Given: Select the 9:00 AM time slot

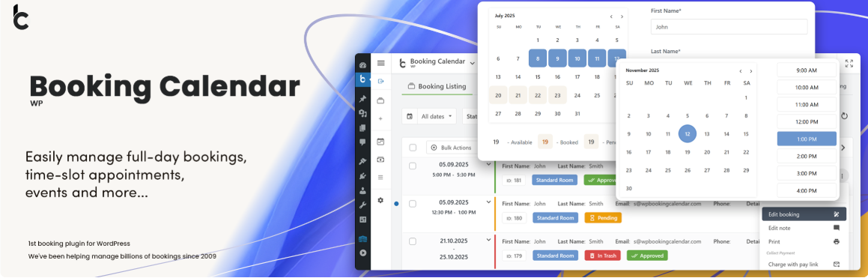Looking at the screenshot, I should (807, 70).
